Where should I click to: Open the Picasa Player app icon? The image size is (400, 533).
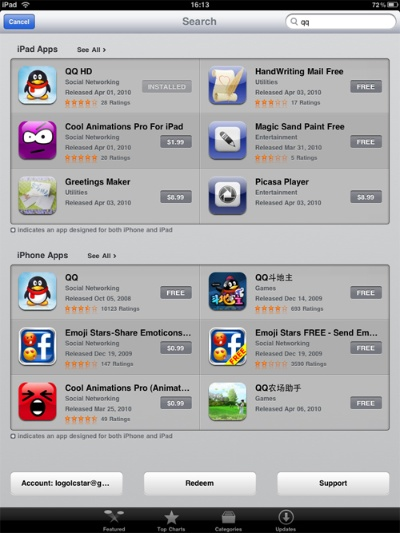(227, 195)
